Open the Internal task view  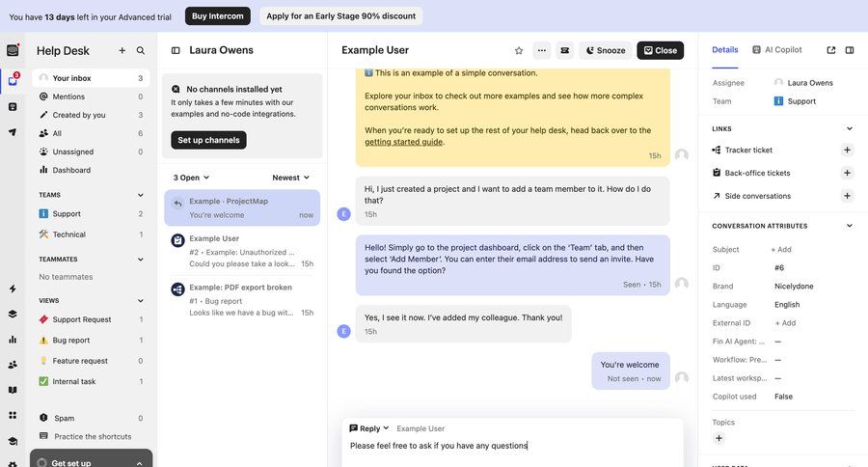pos(91,382)
